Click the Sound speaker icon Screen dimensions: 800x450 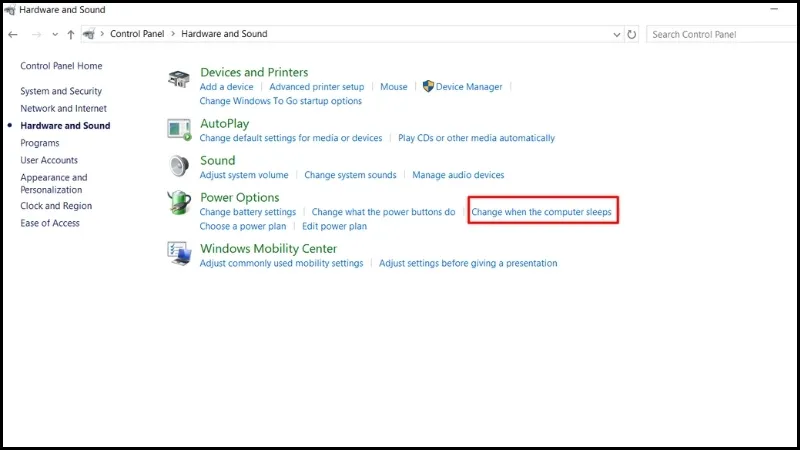click(179, 165)
